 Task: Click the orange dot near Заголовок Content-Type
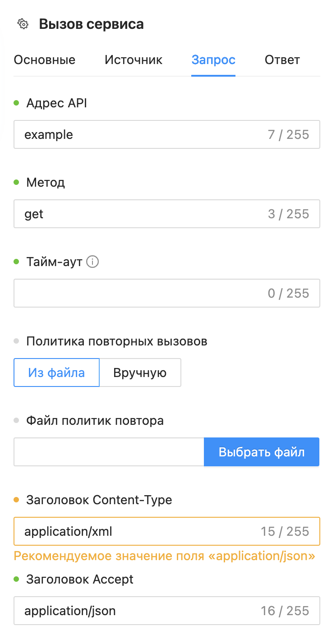17,500
